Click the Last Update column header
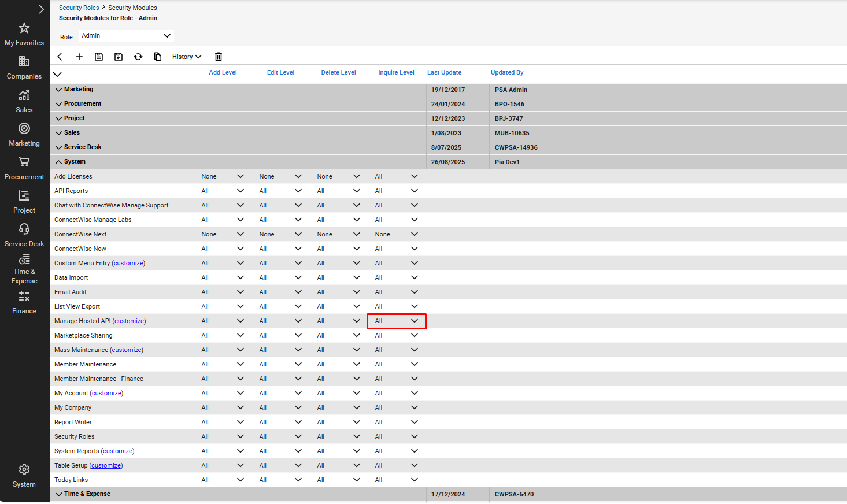The height and width of the screenshot is (504, 847). tap(444, 73)
